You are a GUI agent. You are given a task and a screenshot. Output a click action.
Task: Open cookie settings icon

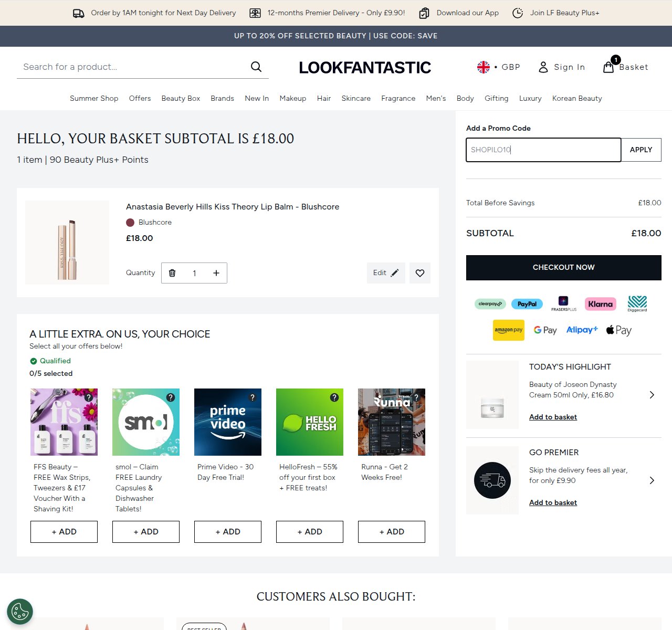click(x=20, y=612)
